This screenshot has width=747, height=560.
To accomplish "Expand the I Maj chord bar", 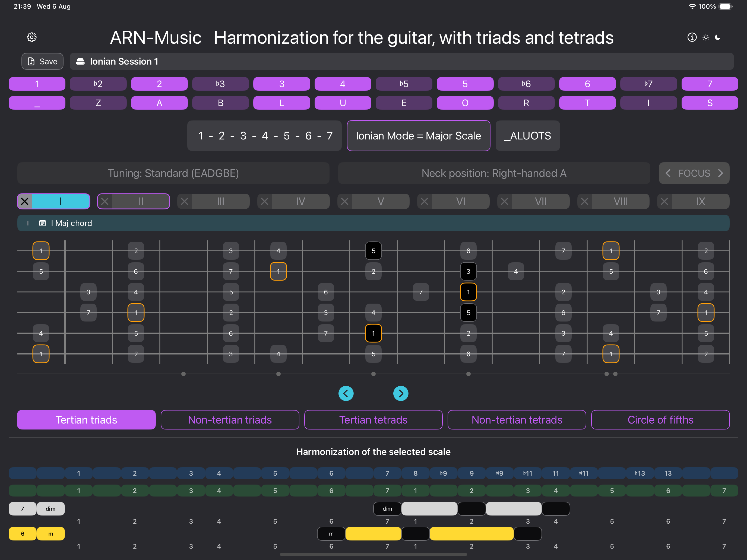I will (x=373, y=223).
